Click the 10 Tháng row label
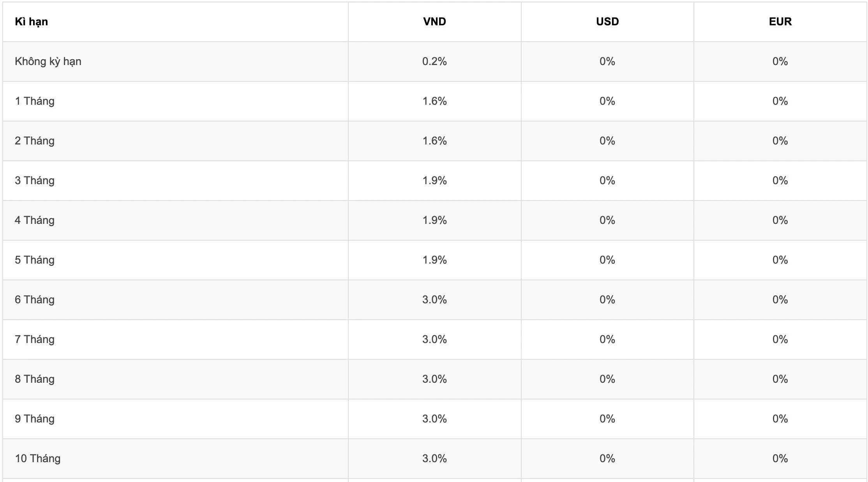The width and height of the screenshot is (868, 482). [x=38, y=459]
